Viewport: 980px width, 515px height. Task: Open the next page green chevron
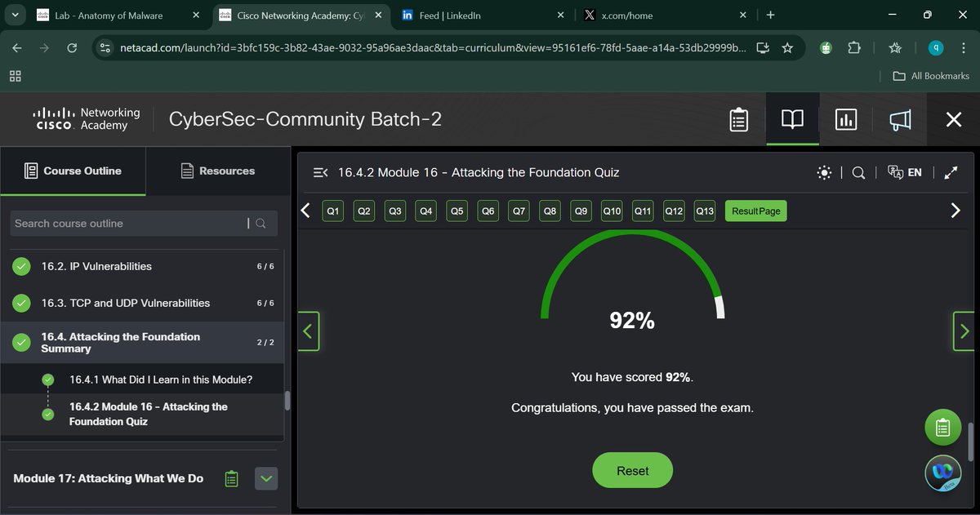pyautogui.click(x=964, y=331)
